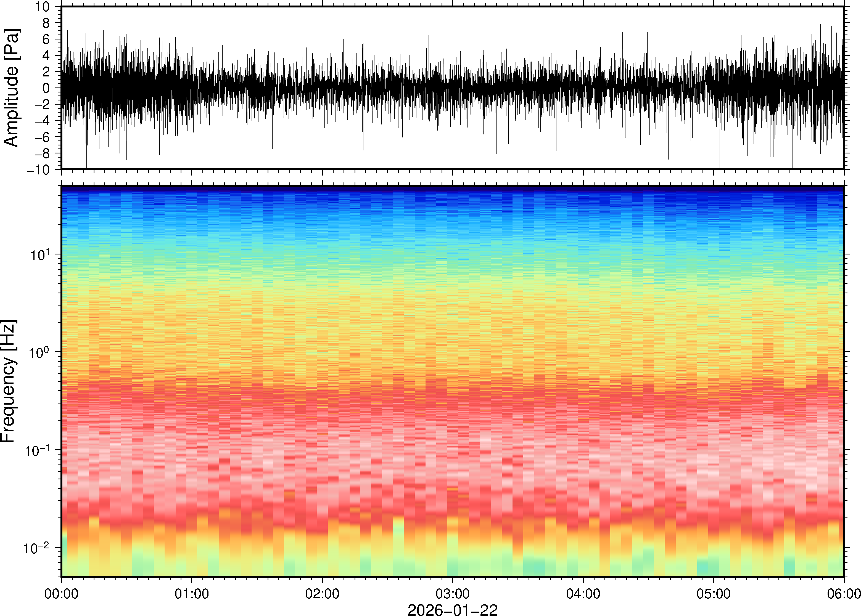This screenshot has width=861, height=616.
Task: Click the 10⁰ frequency tick label
Action: pos(39,352)
